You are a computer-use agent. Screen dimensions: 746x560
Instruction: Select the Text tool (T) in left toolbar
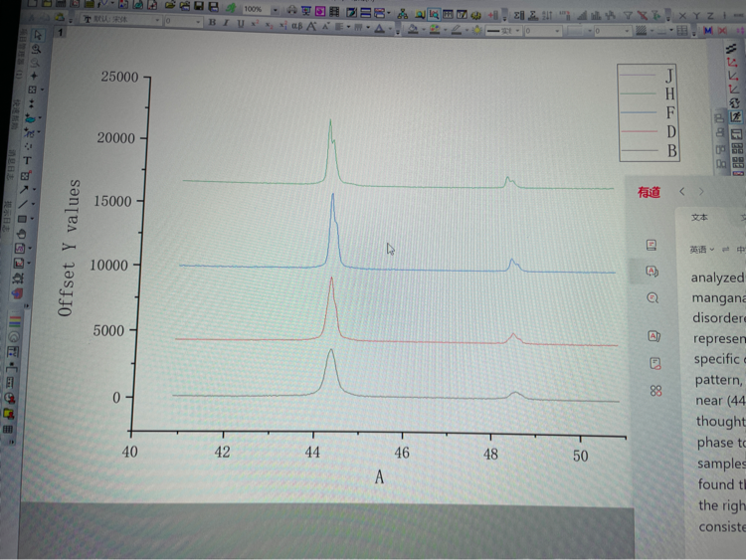[x=28, y=160]
